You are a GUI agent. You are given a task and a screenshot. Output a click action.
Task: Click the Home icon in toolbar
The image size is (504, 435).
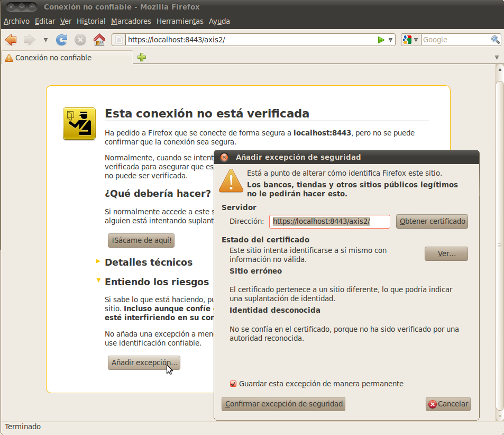[99, 40]
